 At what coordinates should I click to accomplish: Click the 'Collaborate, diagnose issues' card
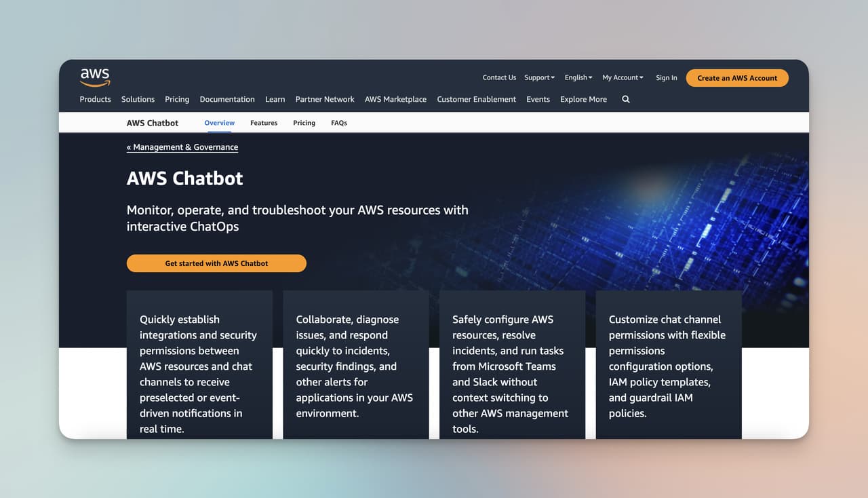coord(356,364)
